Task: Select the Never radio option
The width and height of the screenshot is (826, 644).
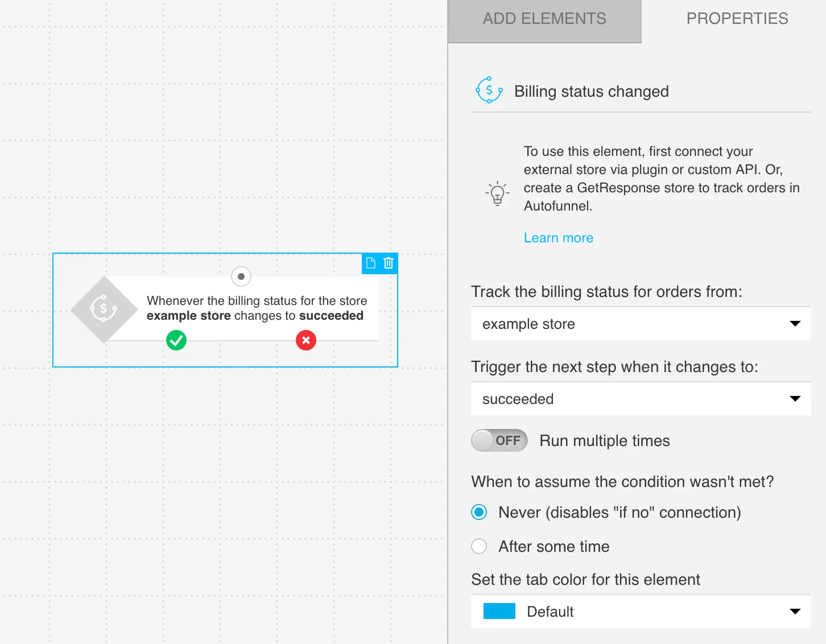Action: (x=479, y=512)
